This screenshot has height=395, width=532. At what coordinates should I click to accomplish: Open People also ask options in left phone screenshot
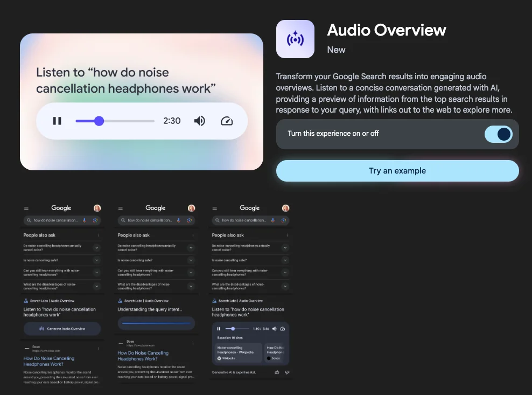99,235
